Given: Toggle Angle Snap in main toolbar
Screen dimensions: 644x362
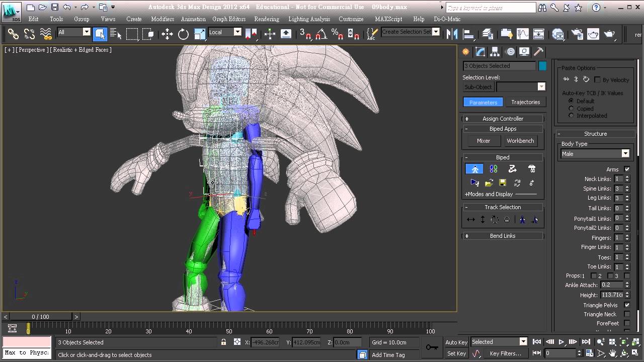Looking at the screenshot, I should 321,34.
